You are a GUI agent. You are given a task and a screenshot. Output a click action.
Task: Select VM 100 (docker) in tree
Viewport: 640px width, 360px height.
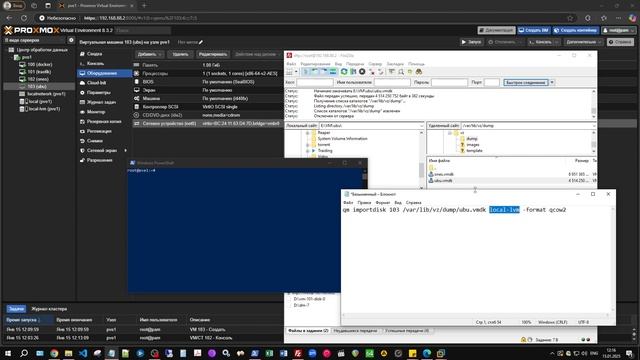pyautogui.click(x=39, y=64)
